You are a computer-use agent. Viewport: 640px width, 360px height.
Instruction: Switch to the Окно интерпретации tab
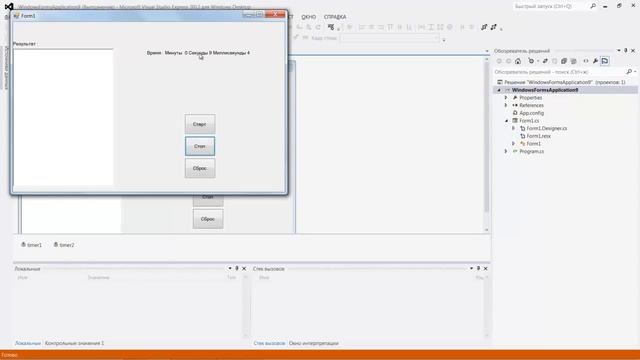313,343
